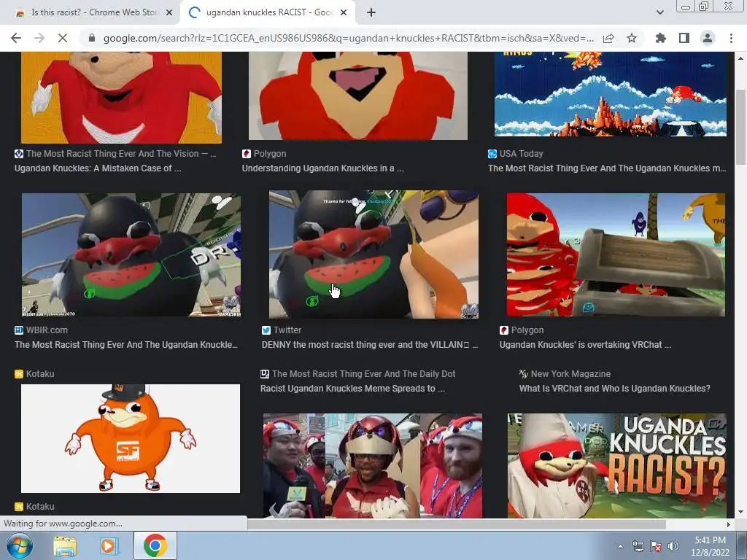Image resolution: width=747 pixels, height=560 pixels.
Task: Open the orange SF Knuckles thumbnail
Action: (x=131, y=438)
